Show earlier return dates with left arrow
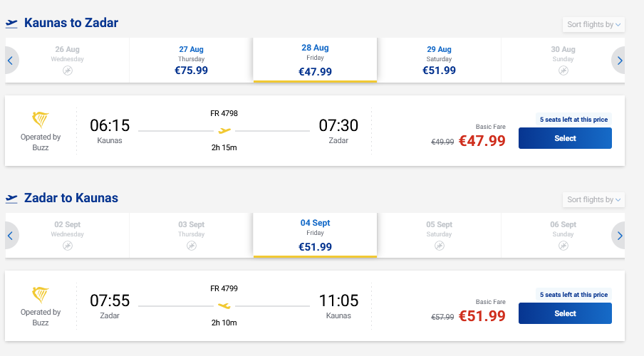 coord(11,235)
